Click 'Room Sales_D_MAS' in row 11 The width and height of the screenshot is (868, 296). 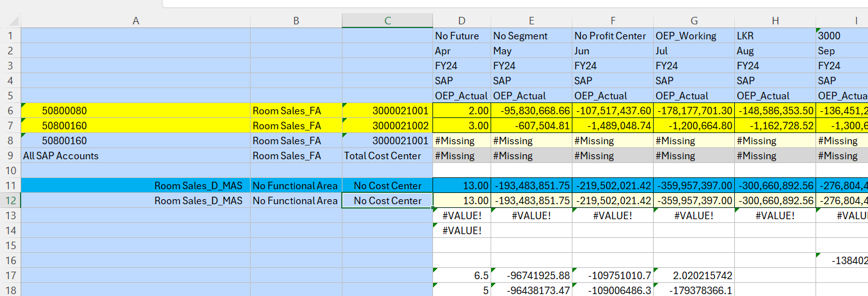(136, 185)
